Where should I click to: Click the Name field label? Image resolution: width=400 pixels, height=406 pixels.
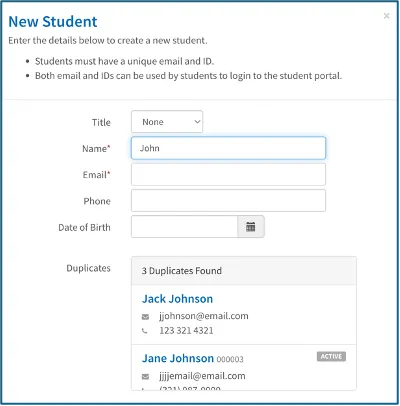pos(96,148)
